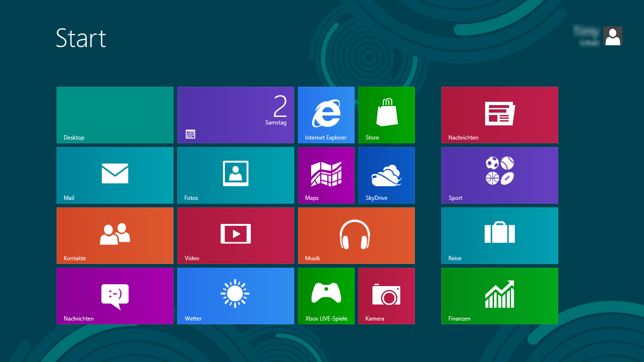
Task: Open the Kontakte people tile
Action: click(115, 236)
